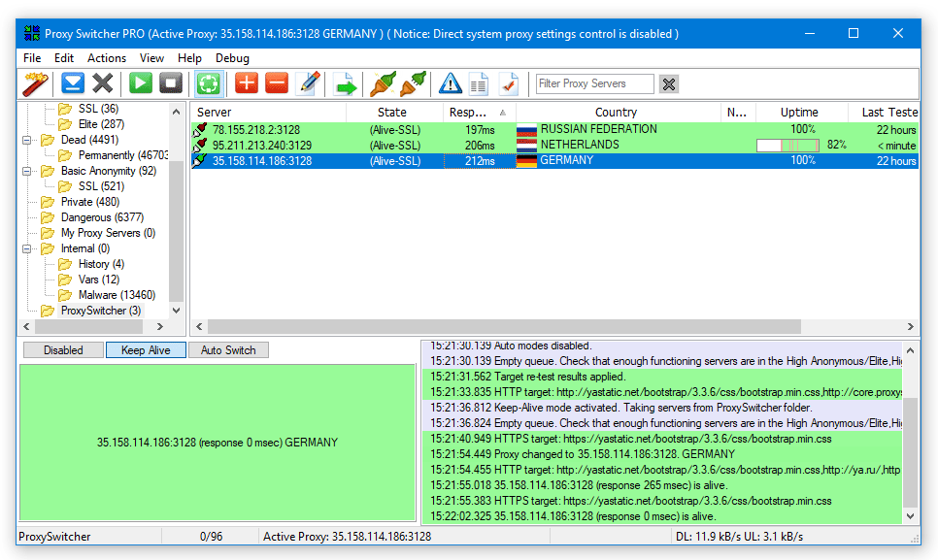Select the Elite (287) folder
Viewport: 938px width, 560px height.
click(x=101, y=124)
